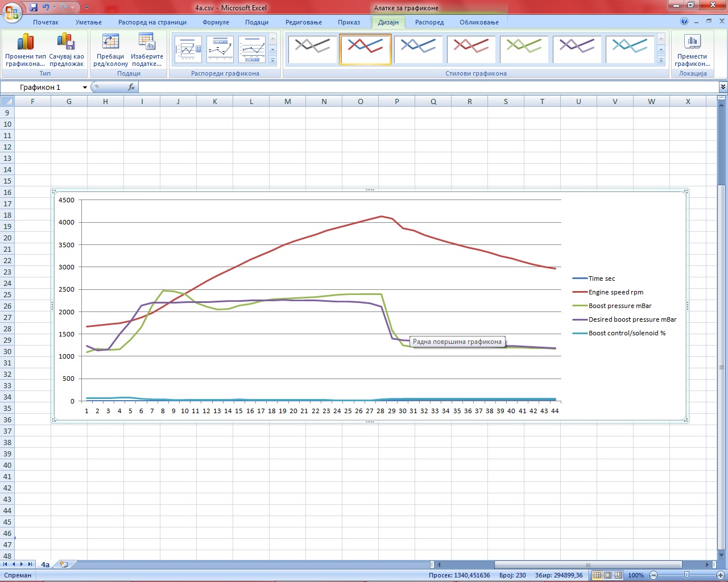Viewport: 728px width, 582px height.
Task: Click into the formula bar
Action: (x=428, y=87)
